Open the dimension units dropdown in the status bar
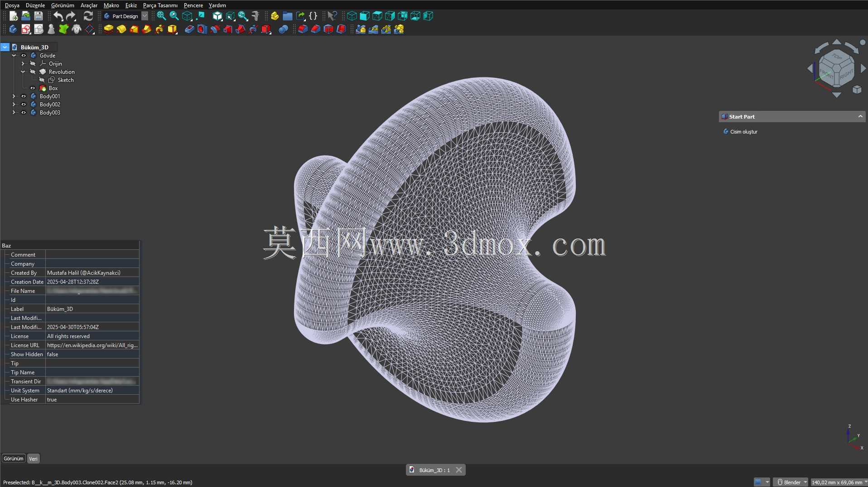This screenshot has width=868, height=487. pos(839,482)
